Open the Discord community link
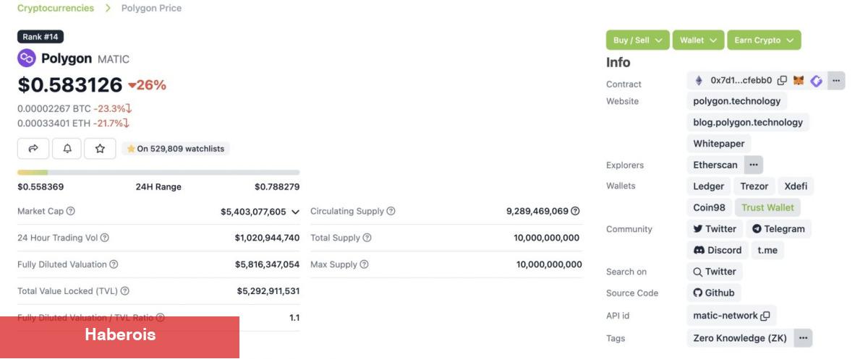Viewport: 868px width, 359px height. click(x=718, y=250)
